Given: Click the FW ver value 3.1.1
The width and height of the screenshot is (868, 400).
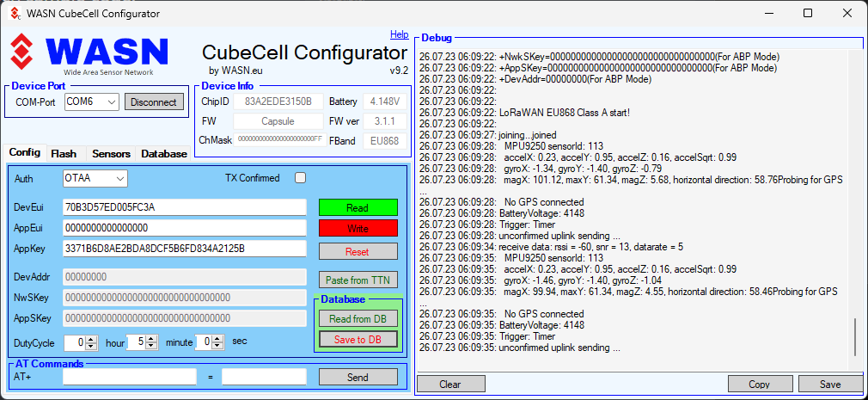Looking at the screenshot, I should pos(385,121).
